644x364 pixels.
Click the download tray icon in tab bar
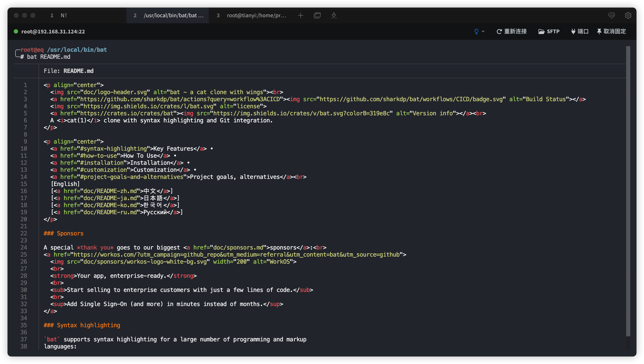tap(334, 16)
